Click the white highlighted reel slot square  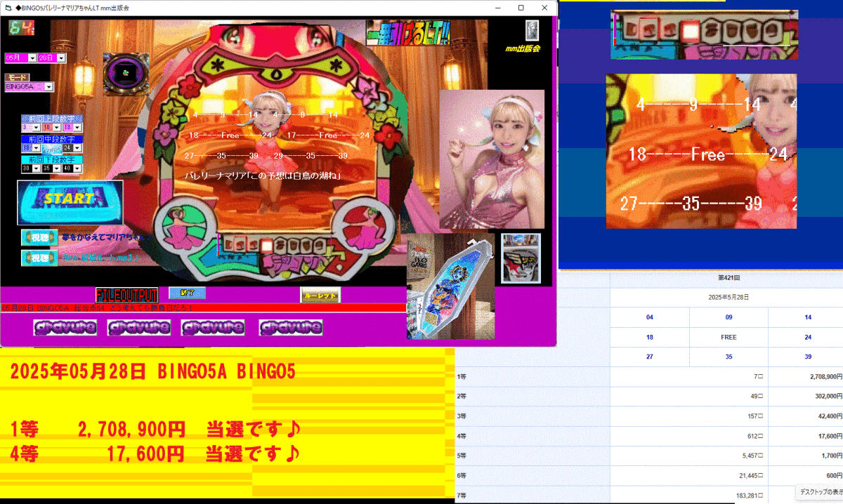click(266, 246)
